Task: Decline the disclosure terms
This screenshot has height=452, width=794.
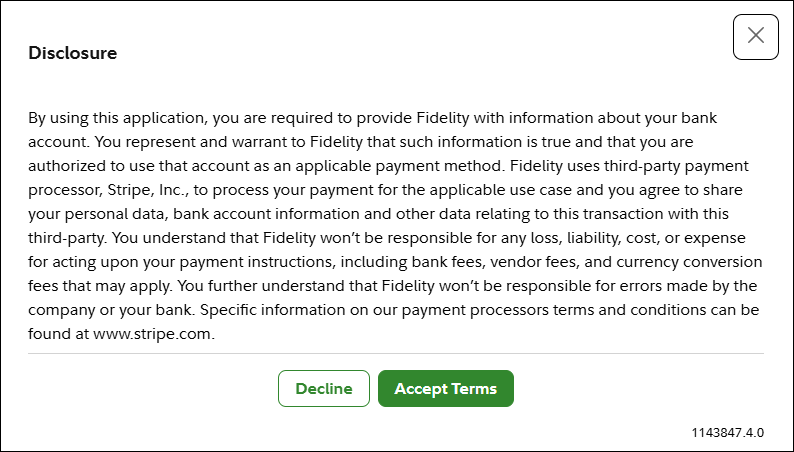Action: [x=324, y=388]
